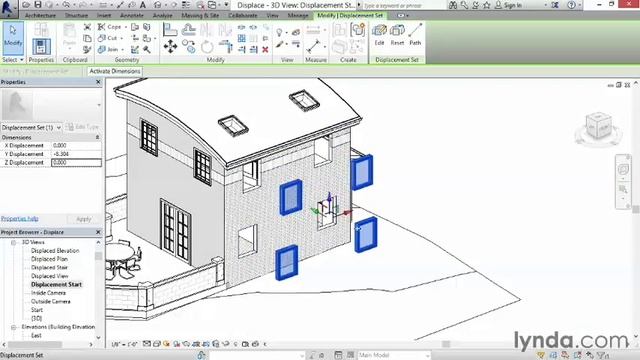Click the Cope geometry tool
The height and width of the screenshot is (360, 640).
tap(110, 27)
